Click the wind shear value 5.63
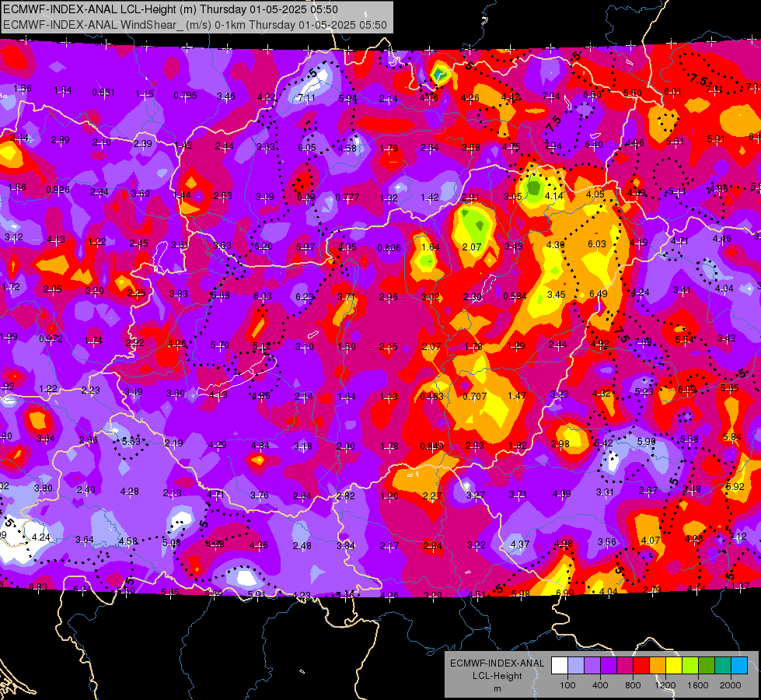The image size is (761, 700). (131, 441)
